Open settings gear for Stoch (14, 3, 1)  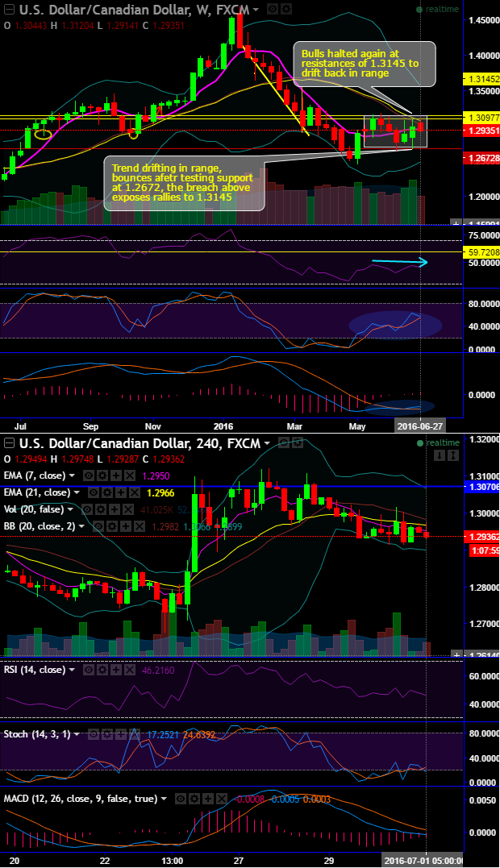[107, 734]
